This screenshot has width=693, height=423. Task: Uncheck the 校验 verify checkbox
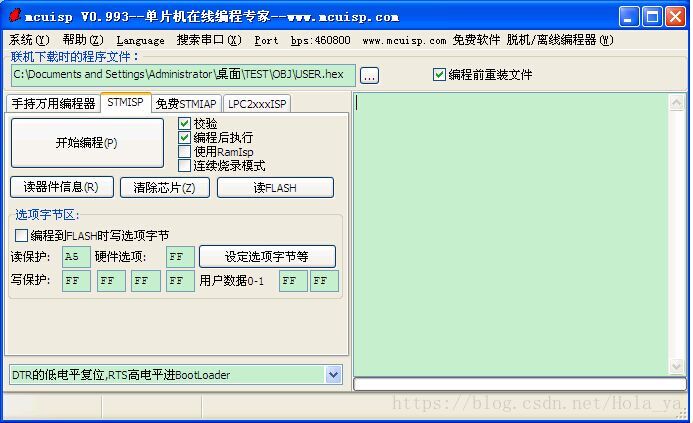pos(184,123)
